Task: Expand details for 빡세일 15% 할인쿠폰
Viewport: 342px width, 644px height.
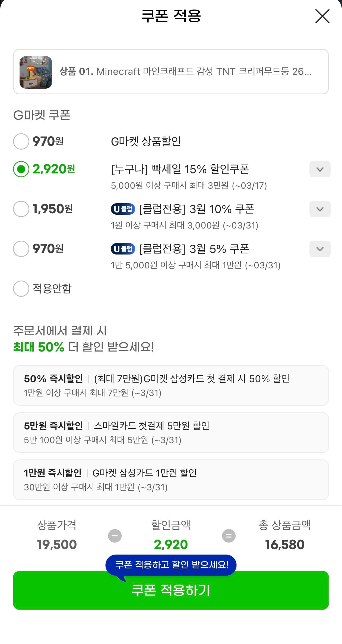Action: [x=320, y=169]
